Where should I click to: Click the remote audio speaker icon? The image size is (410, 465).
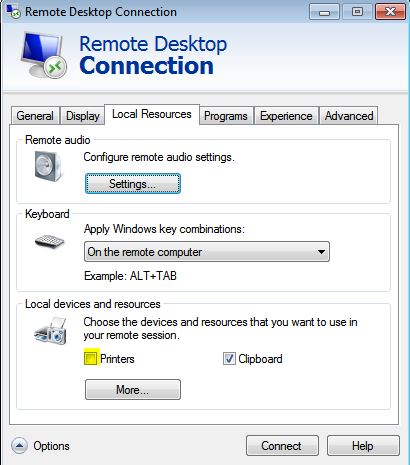point(48,166)
